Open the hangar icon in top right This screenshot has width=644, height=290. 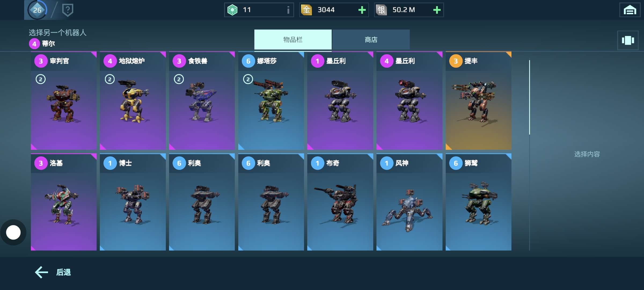click(x=630, y=10)
